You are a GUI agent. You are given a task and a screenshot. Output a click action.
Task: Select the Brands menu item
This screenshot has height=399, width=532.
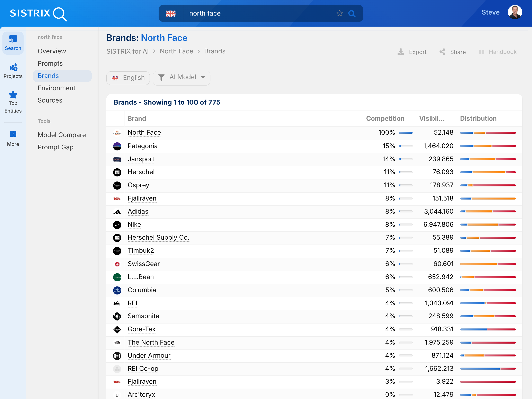pos(62,76)
